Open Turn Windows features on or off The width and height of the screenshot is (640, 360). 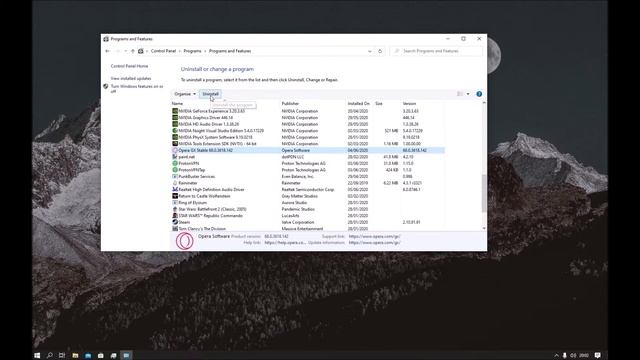(137, 89)
